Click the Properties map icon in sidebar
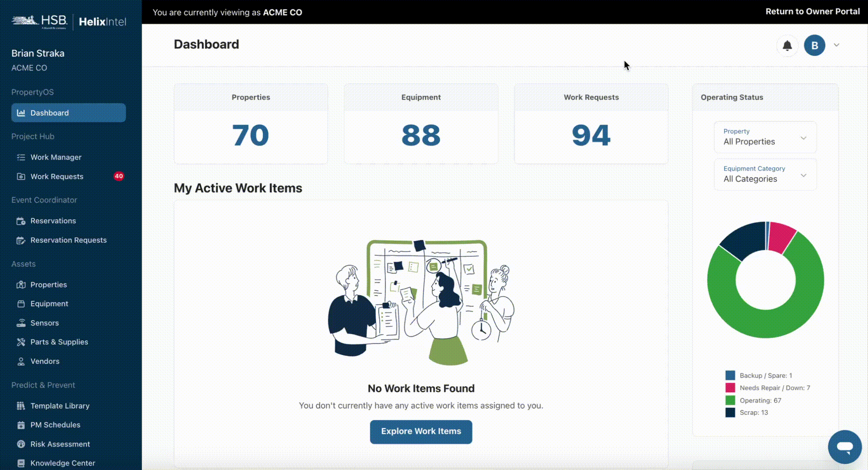 21,285
